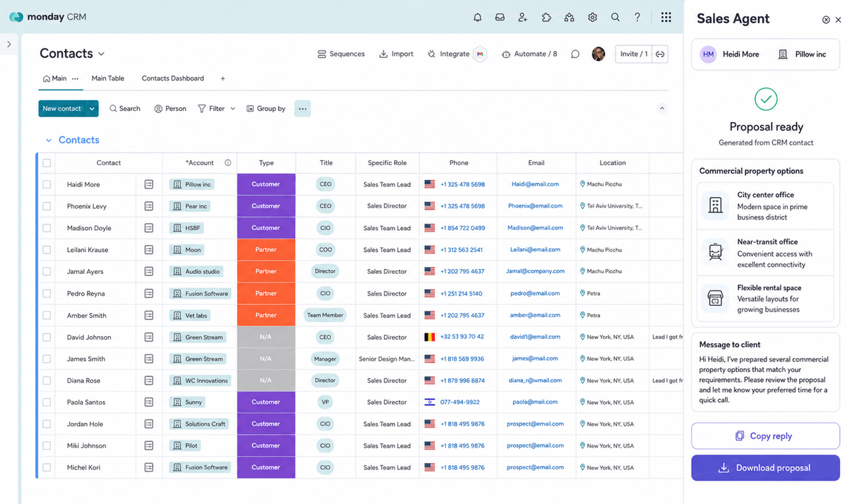Open Title dropdown for Jamal Ayers Director
Viewport: 847px width, 504px height.
click(x=325, y=271)
